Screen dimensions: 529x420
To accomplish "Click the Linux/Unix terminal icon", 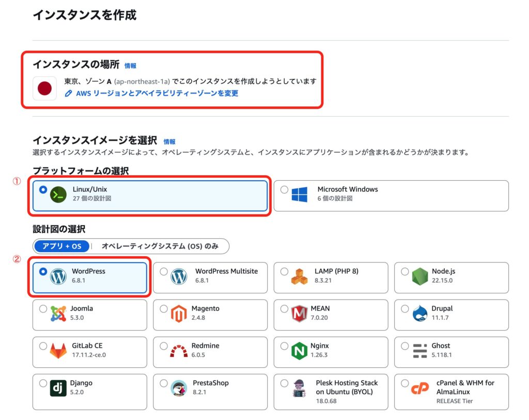I will (x=58, y=195).
